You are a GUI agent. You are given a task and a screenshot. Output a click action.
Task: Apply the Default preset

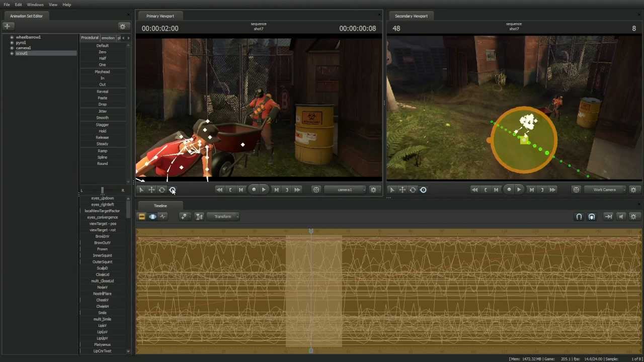(102, 46)
